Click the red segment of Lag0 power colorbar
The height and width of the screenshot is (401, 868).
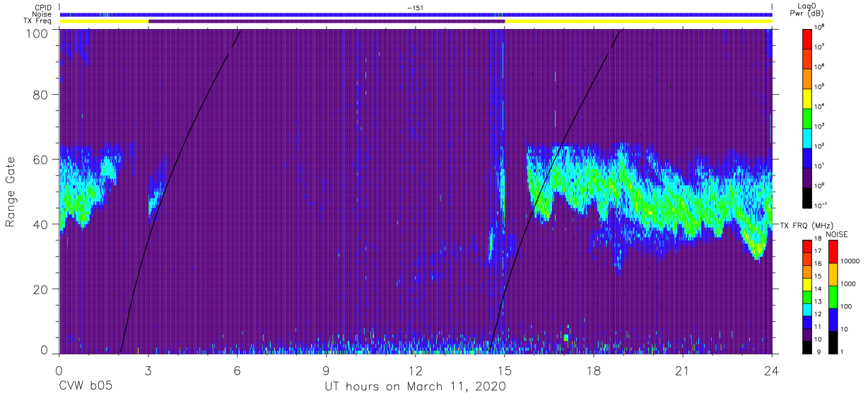coord(807,38)
